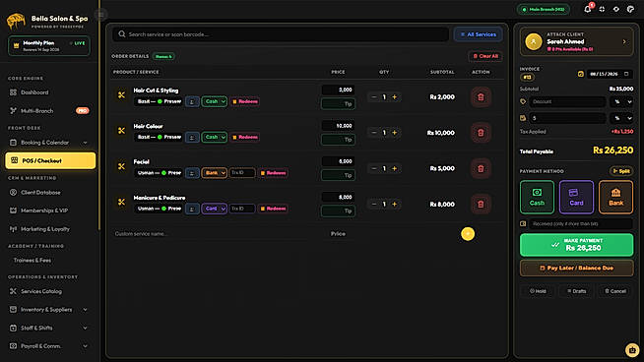Select Bank payment method
The height and width of the screenshot is (362, 644).
point(615,197)
